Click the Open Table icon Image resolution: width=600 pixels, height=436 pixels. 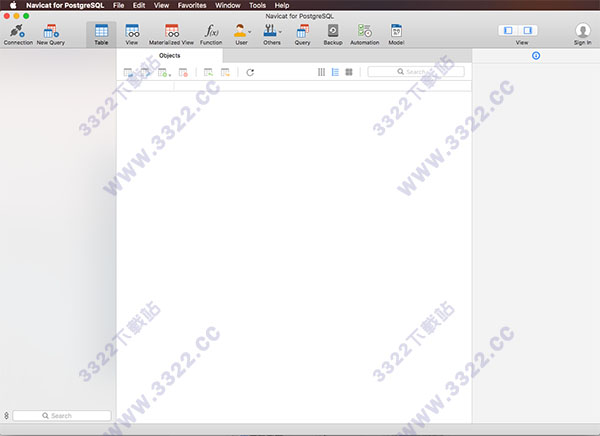[x=128, y=72]
